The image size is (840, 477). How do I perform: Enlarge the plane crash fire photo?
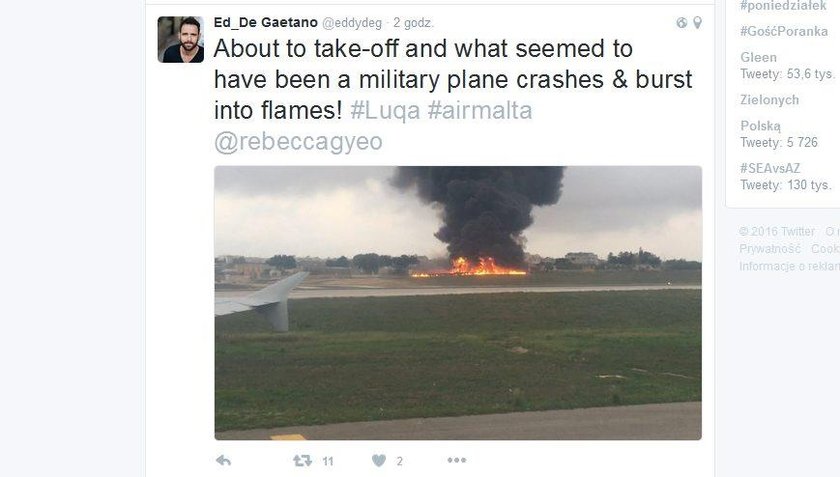458,303
